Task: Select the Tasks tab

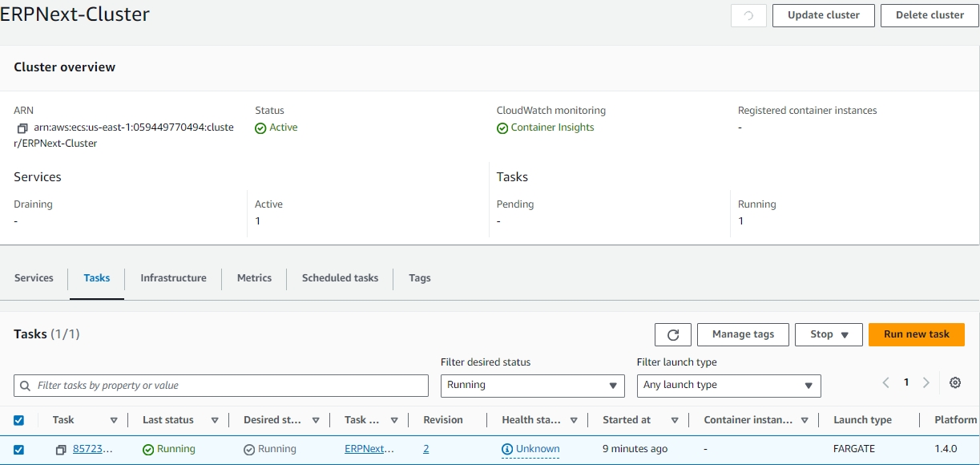Action: [97, 278]
